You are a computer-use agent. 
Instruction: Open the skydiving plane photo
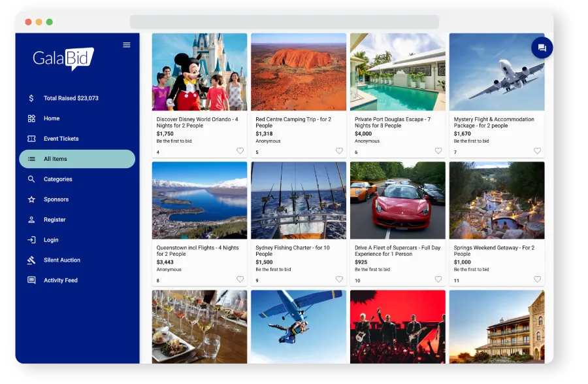[299, 327]
